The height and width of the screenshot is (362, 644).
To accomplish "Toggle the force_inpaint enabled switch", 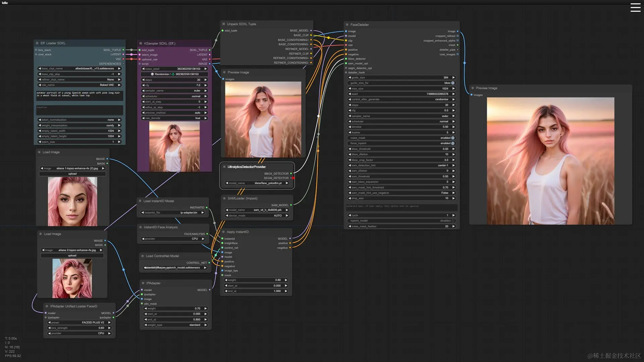I will click(x=452, y=143).
